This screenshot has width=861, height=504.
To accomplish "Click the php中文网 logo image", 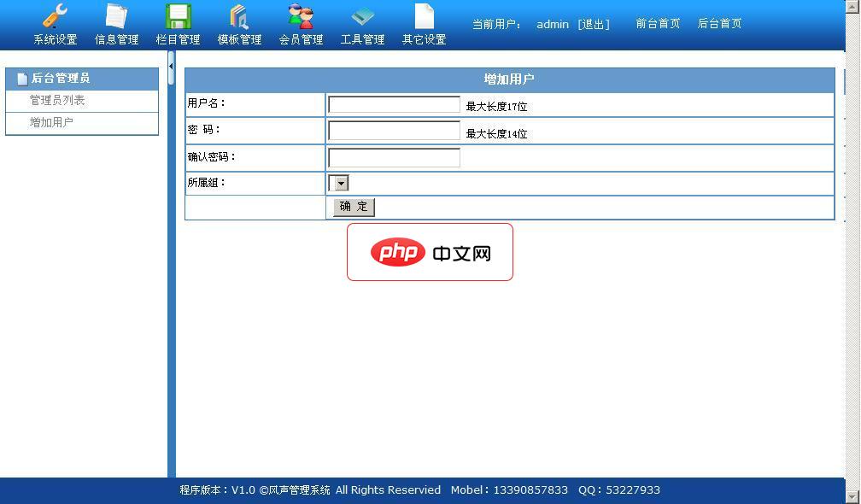I will pos(430,251).
